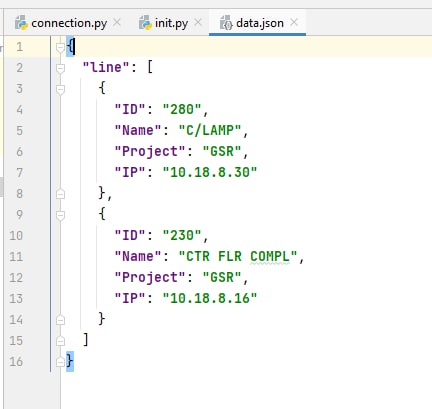This screenshot has width=432, height=409.
Task: Close the data.json tab
Action: coord(294,22)
